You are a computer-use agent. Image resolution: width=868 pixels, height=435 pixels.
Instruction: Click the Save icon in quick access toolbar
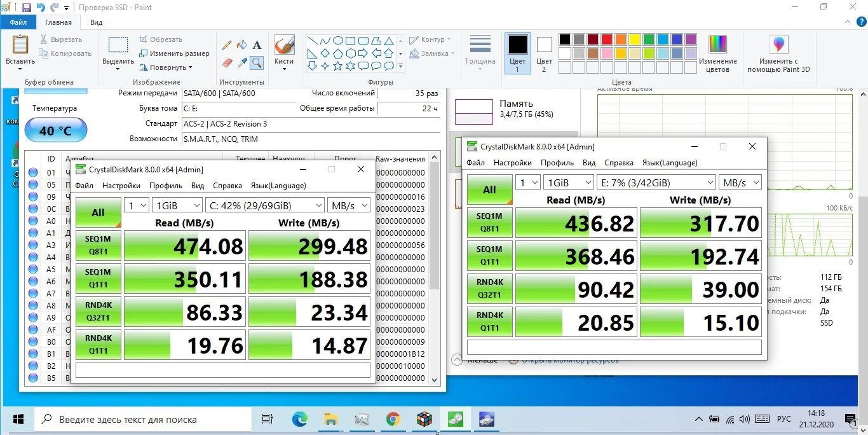click(26, 8)
